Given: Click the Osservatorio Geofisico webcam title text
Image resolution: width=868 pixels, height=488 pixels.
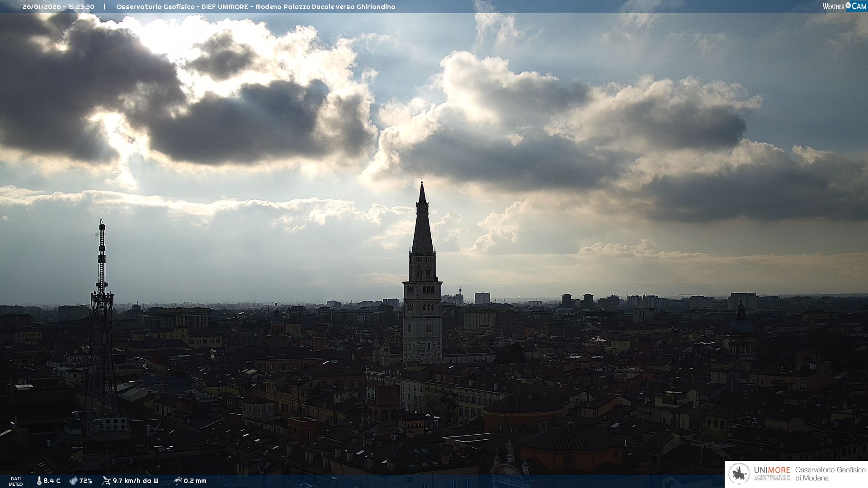Looking at the screenshot, I should pos(255,7).
